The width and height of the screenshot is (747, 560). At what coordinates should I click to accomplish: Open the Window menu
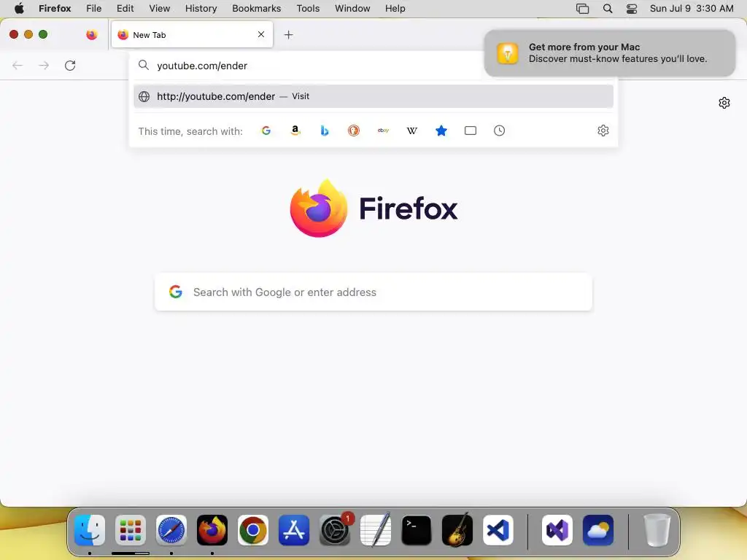tap(352, 8)
